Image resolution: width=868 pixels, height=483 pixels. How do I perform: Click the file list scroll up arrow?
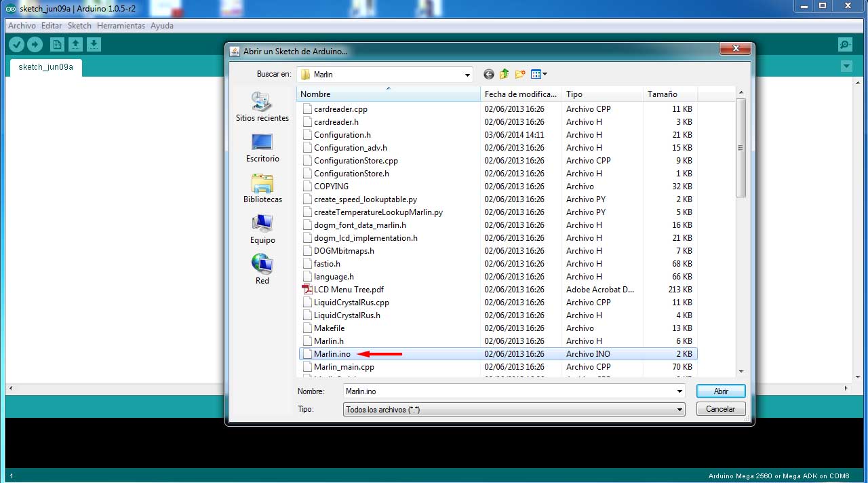(741, 93)
